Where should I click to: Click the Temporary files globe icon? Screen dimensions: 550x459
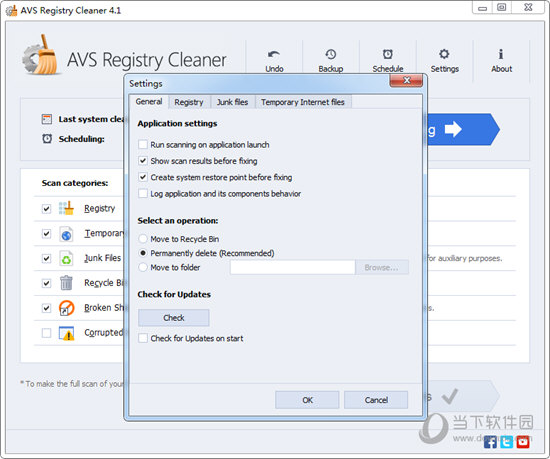pyautogui.click(x=66, y=234)
